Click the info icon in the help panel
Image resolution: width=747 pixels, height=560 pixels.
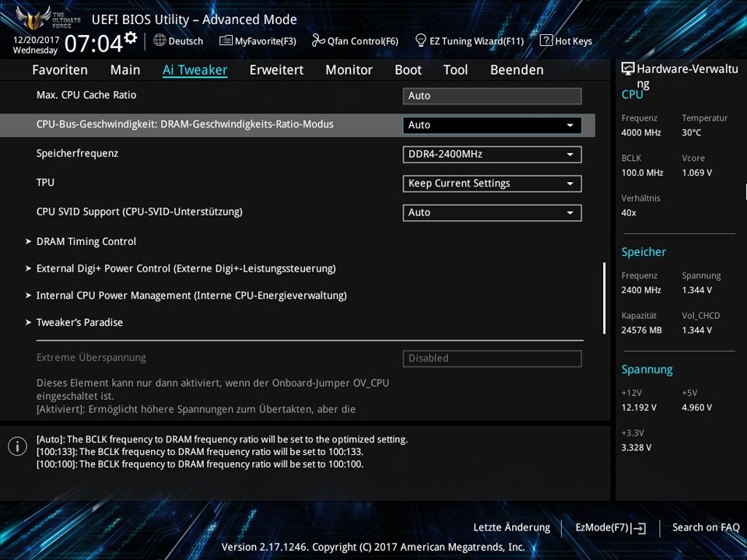(x=18, y=446)
